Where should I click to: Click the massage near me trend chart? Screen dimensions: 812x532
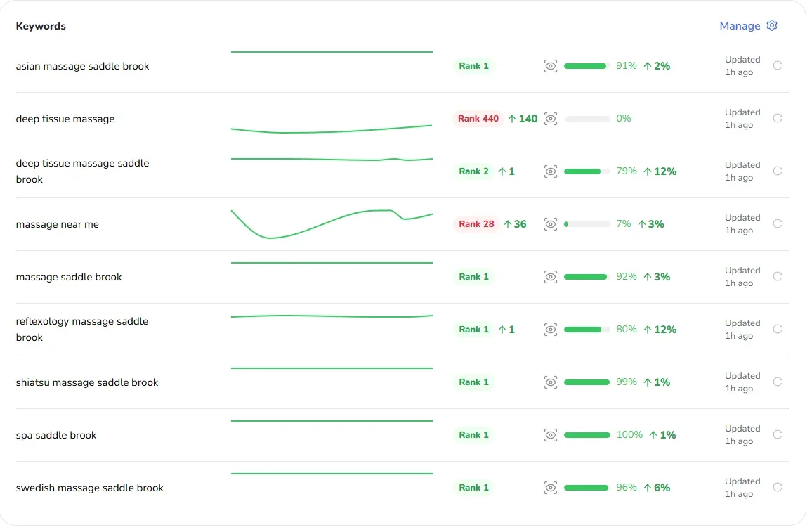click(x=332, y=223)
